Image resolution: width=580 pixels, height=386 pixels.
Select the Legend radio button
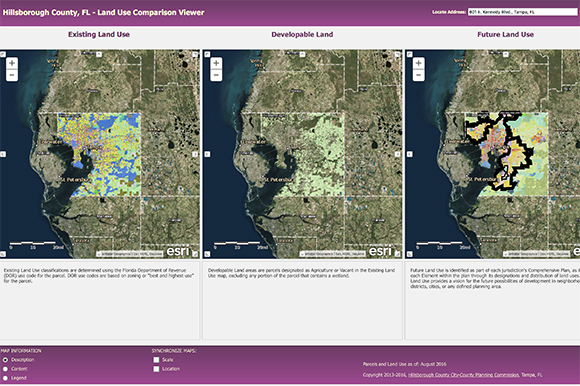[x=5, y=378]
